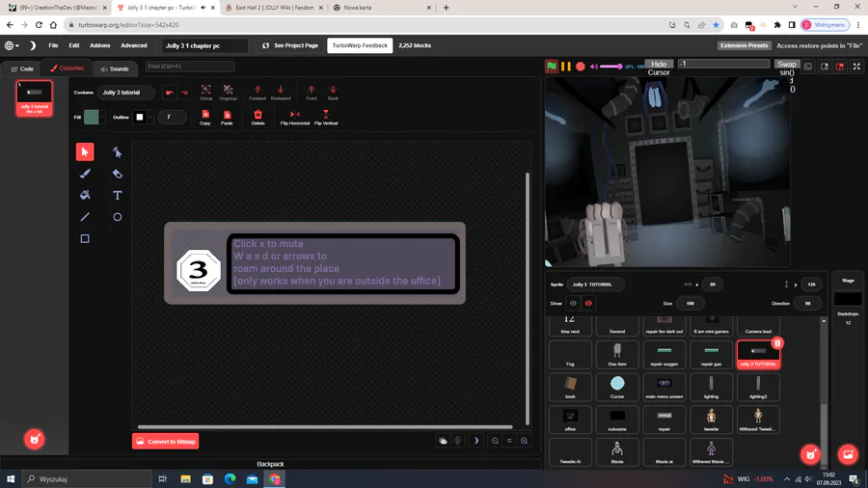Delete the selected shape
This screenshot has width=868, height=488.
[258, 118]
